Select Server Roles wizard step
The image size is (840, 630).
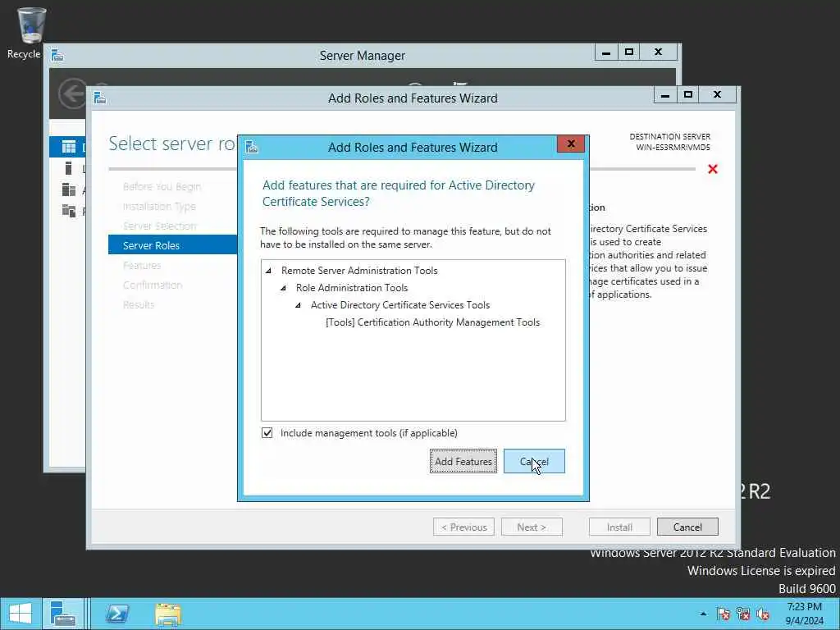172,245
